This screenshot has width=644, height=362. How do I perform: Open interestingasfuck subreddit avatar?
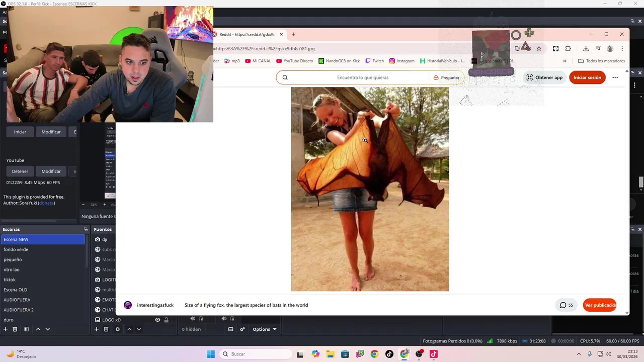(128, 305)
